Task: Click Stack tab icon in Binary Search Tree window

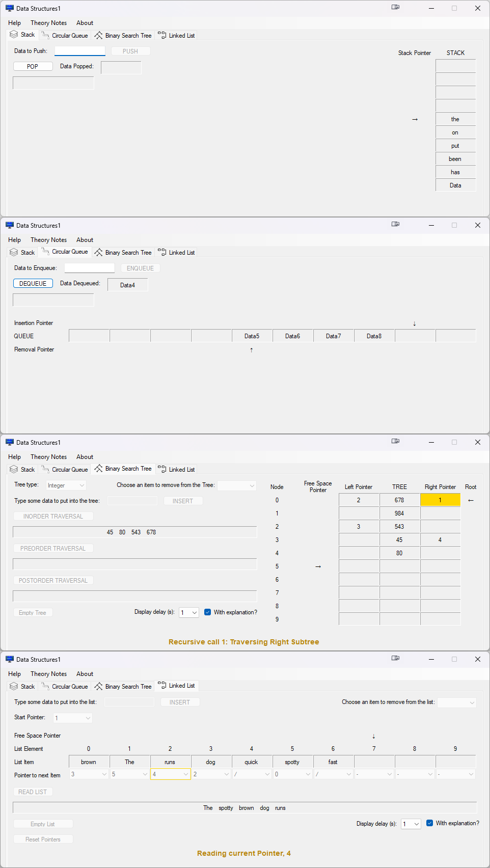Action: [x=14, y=470]
